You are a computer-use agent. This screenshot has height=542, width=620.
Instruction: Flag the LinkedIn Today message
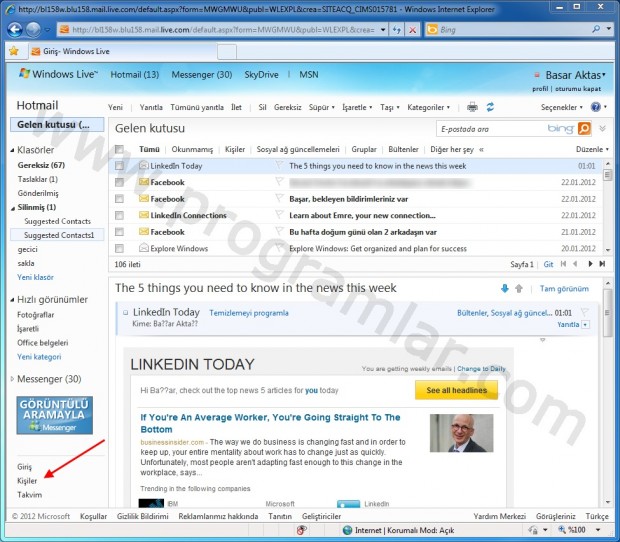(279, 165)
